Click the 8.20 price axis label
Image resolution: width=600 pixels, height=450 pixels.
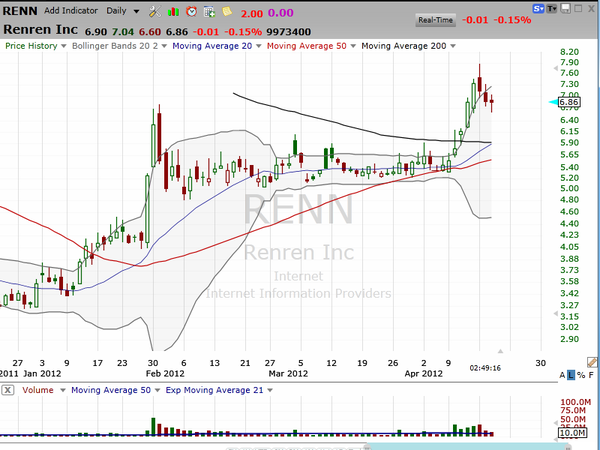pos(569,52)
